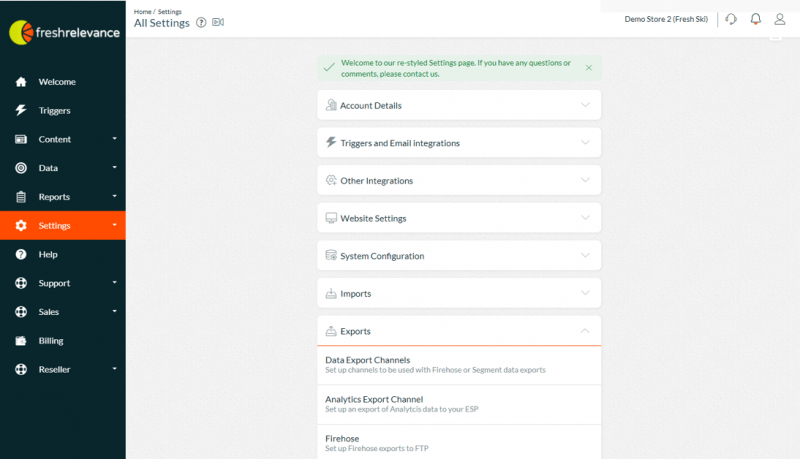Click the Fresh Relevance logo
800x459 pixels.
tap(64, 33)
